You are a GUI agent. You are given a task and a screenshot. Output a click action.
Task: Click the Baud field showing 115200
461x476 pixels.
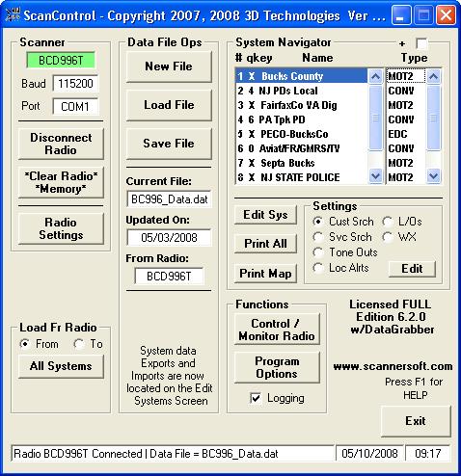[75, 84]
